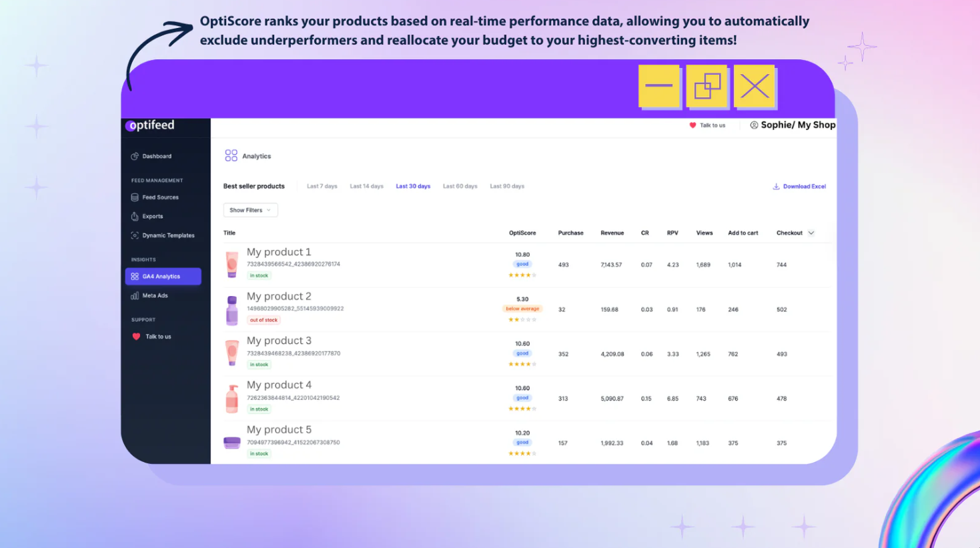Click the Exports icon
The height and width of the screenshot is (548, 980).
pyautogui.click(x=135, y=216)
